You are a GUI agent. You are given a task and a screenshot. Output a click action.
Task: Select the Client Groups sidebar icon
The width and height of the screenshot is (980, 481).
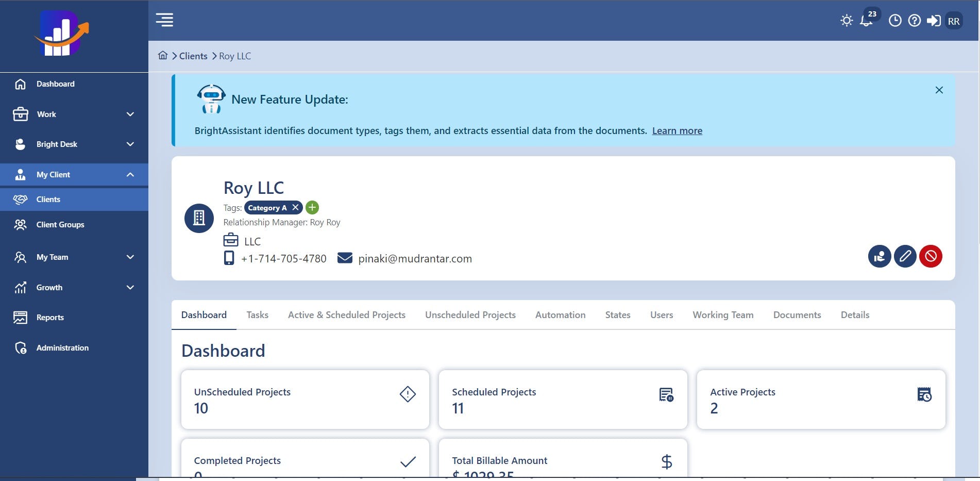coord(20,224)
